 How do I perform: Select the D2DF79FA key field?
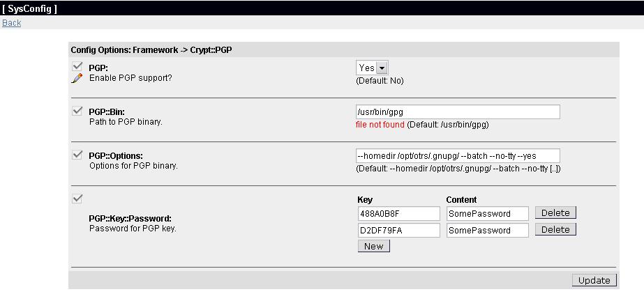pyautogui.click(x=399, y=231)
